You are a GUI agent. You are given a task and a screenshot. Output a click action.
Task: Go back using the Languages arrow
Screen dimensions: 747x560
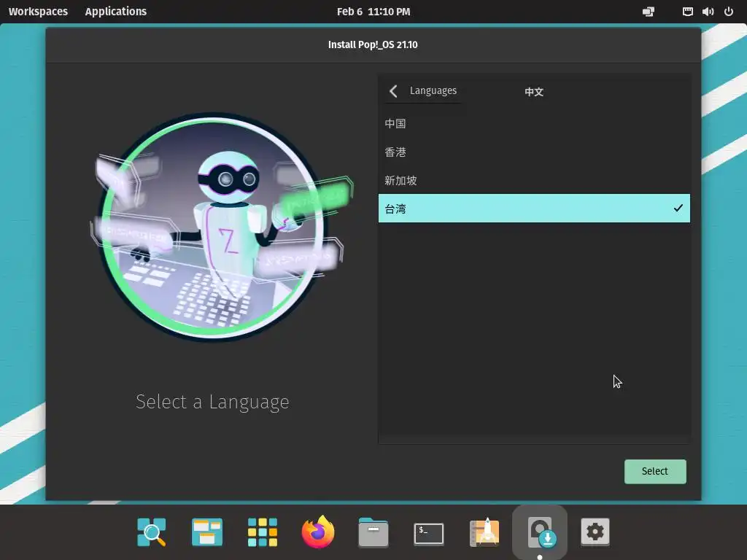tap(393, 91)
